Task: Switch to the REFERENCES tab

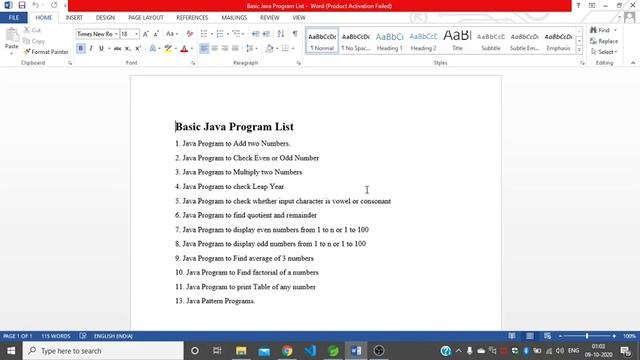Action: [192, 18]
